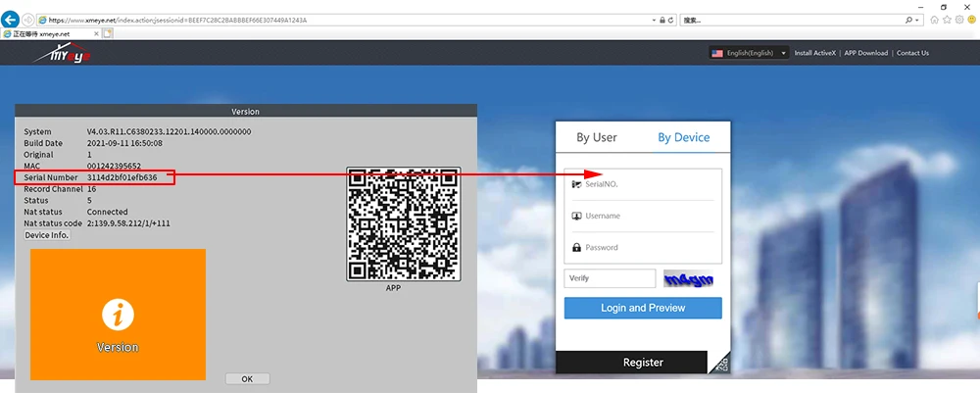Click the Device Info. button
Viewport: 980px width, 393px height.
point(47,235)
